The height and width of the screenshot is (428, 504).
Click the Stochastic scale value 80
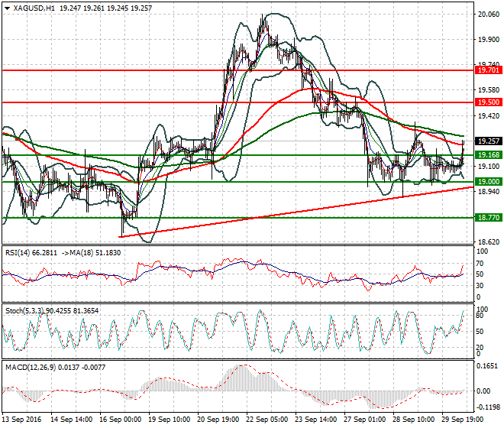pos(480,316)
